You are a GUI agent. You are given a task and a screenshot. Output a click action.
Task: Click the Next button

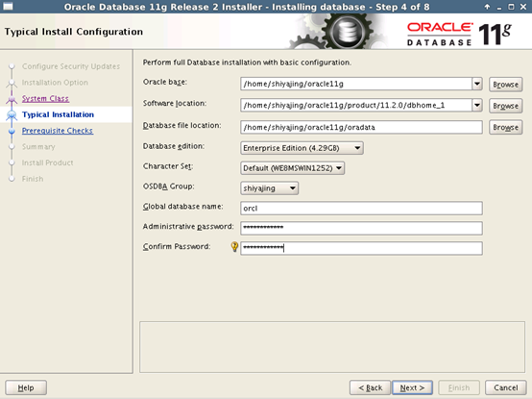[x=412, y=387]
